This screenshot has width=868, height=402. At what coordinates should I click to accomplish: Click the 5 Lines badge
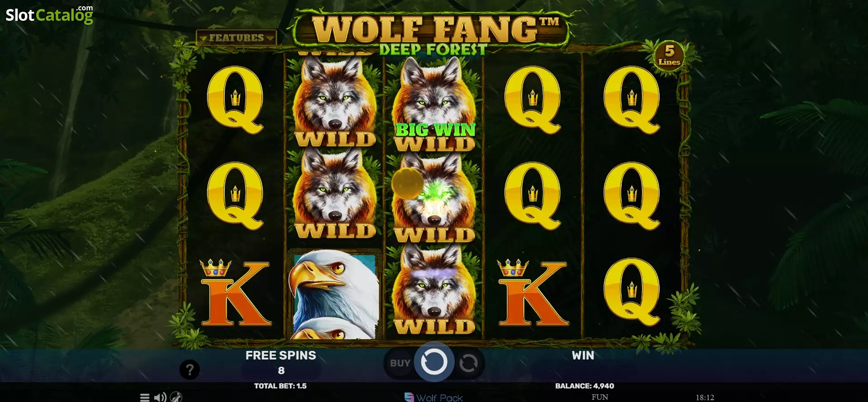pyautogui.click(x=670, y=55)
